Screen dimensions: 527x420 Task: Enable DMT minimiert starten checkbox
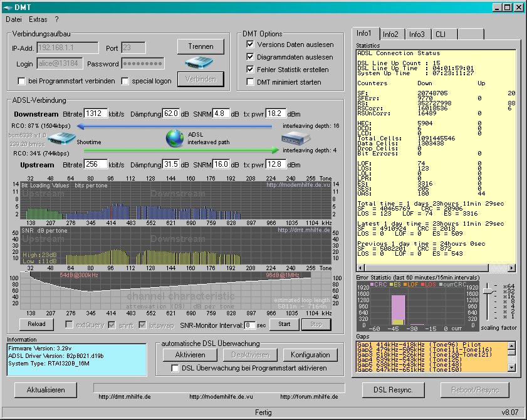[251, 82]
